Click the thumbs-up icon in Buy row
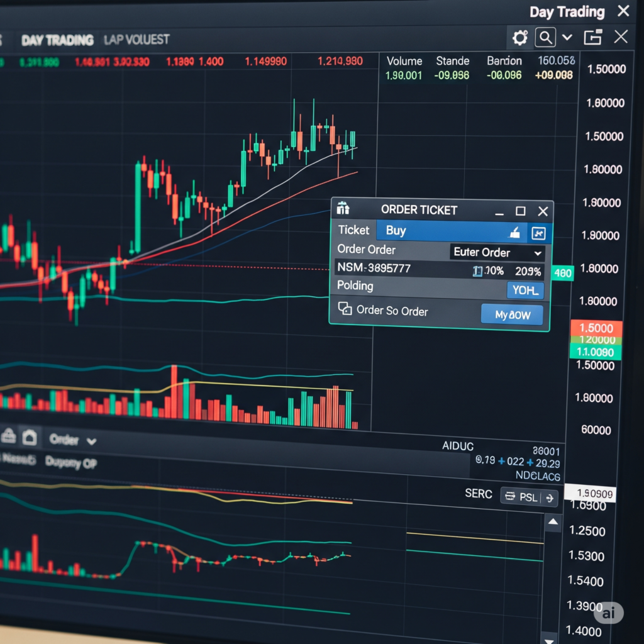The image size is (644, 644). tap(515, 233)
